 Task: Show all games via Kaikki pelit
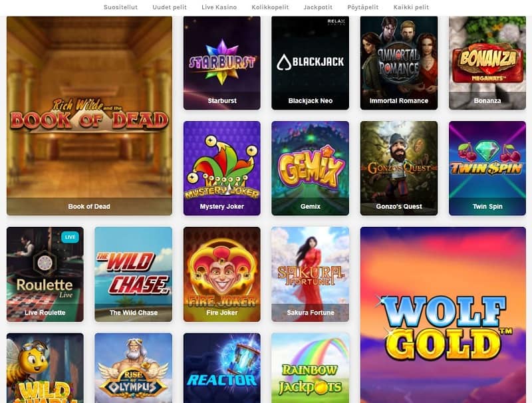(x=411, y=7)
